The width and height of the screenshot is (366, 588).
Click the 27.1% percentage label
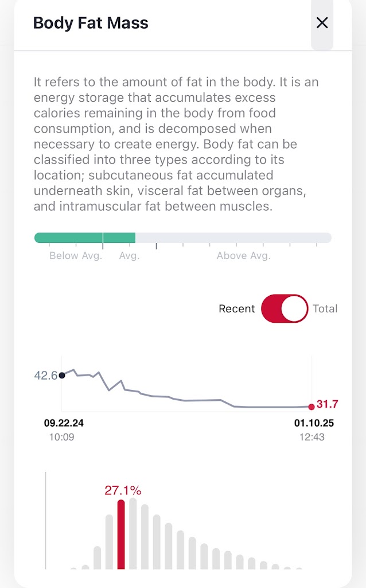[x=122, y=490]
